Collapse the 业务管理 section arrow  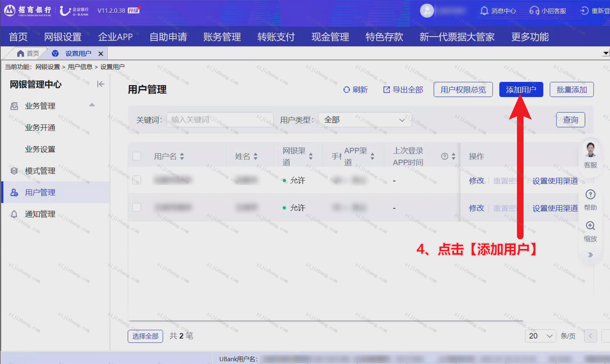click(x=92, y=105)
